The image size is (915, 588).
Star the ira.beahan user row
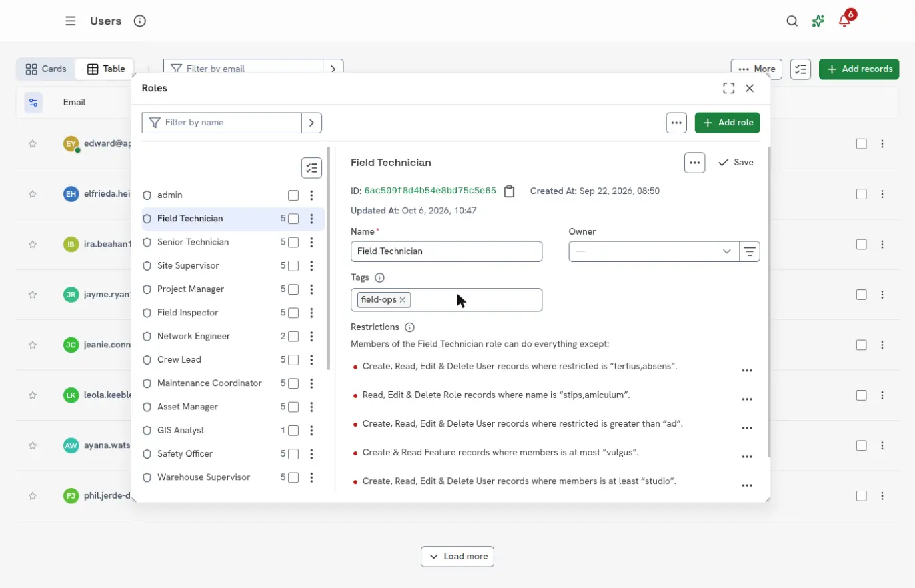33,244
